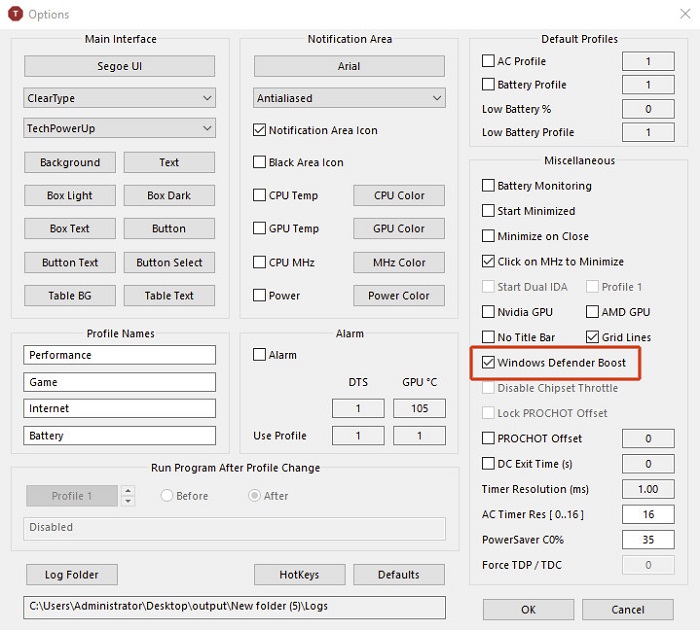The image size is (700, 630).
Task: Restore settings with the Defaults button
Action: [398, 575]
